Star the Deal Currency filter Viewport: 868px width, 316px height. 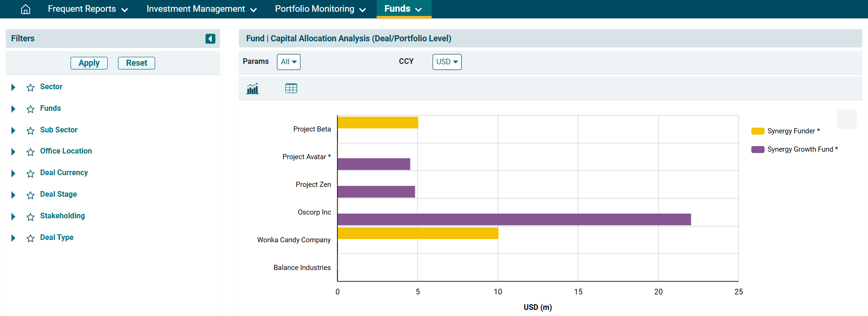pos(31,174)
